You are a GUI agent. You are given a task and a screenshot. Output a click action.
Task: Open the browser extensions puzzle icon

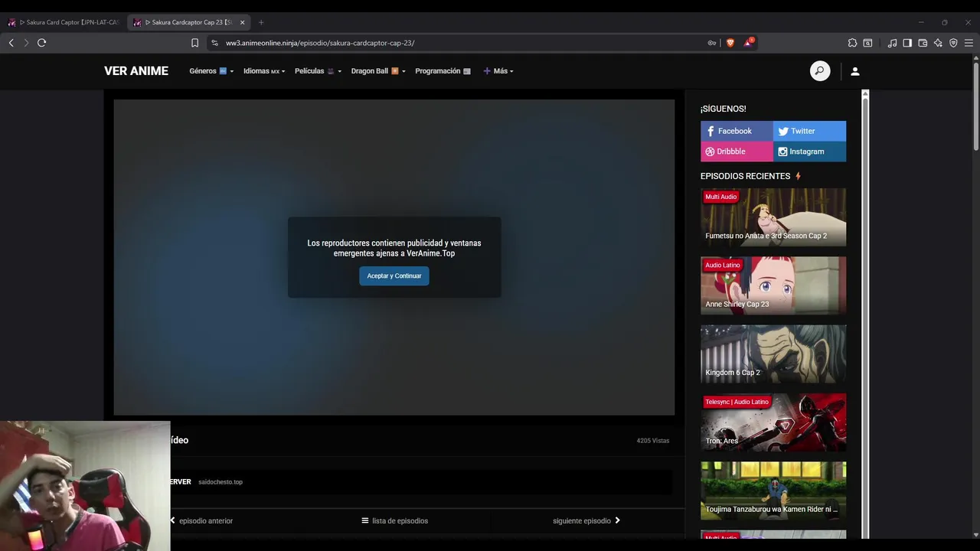(x=852, y=43)
